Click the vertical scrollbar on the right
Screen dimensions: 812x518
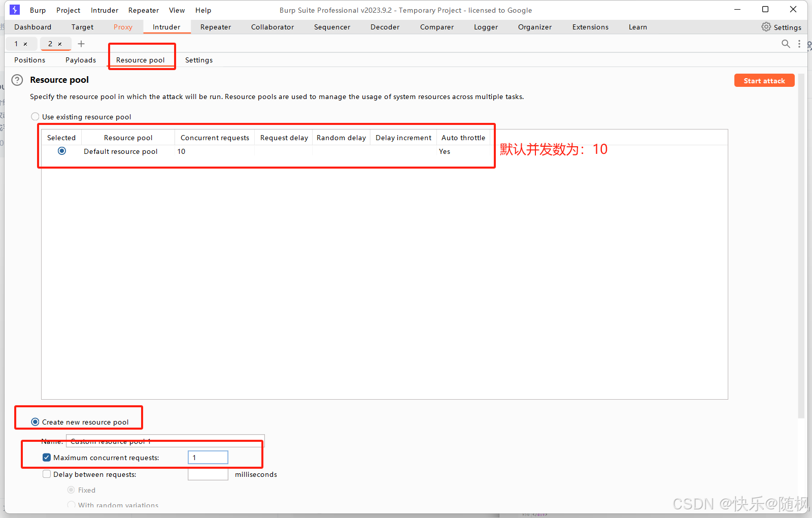(x=801, y=246)
